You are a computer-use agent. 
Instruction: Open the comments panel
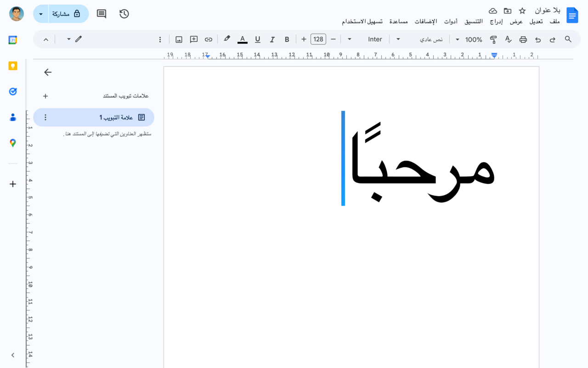coord(101,14)
